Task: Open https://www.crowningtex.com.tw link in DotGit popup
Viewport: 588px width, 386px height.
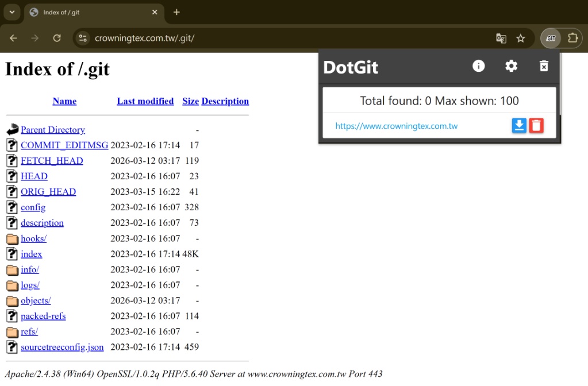Action: click(397, 126)
